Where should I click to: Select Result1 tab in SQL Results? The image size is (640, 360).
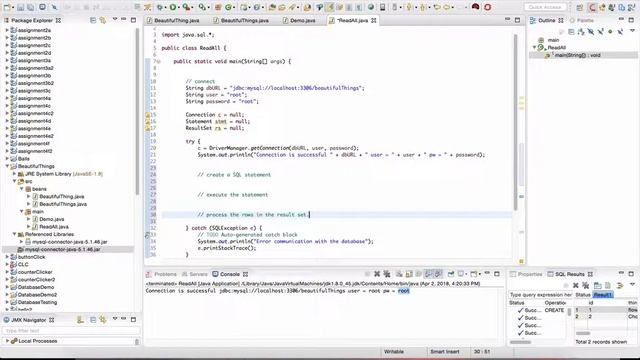coord(603,295)
